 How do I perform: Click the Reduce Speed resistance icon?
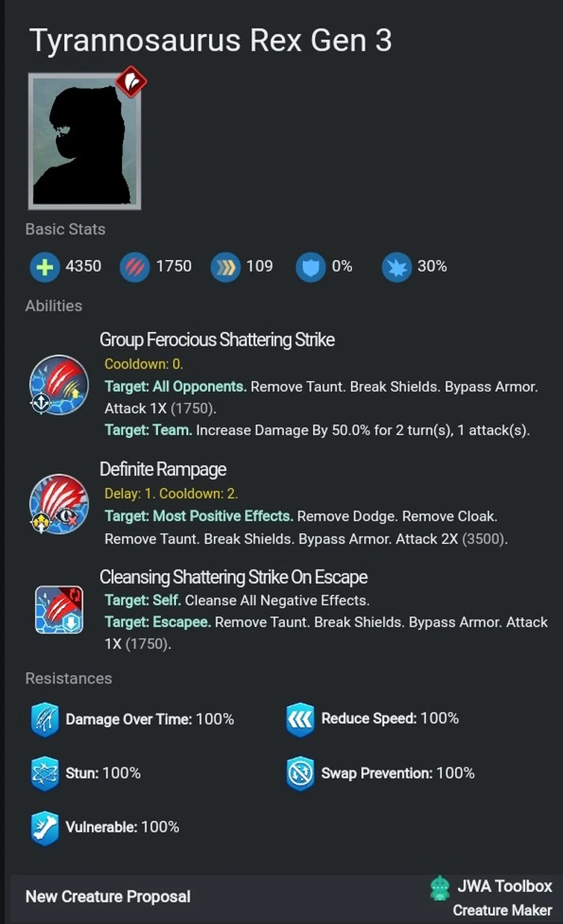point(300,720)
